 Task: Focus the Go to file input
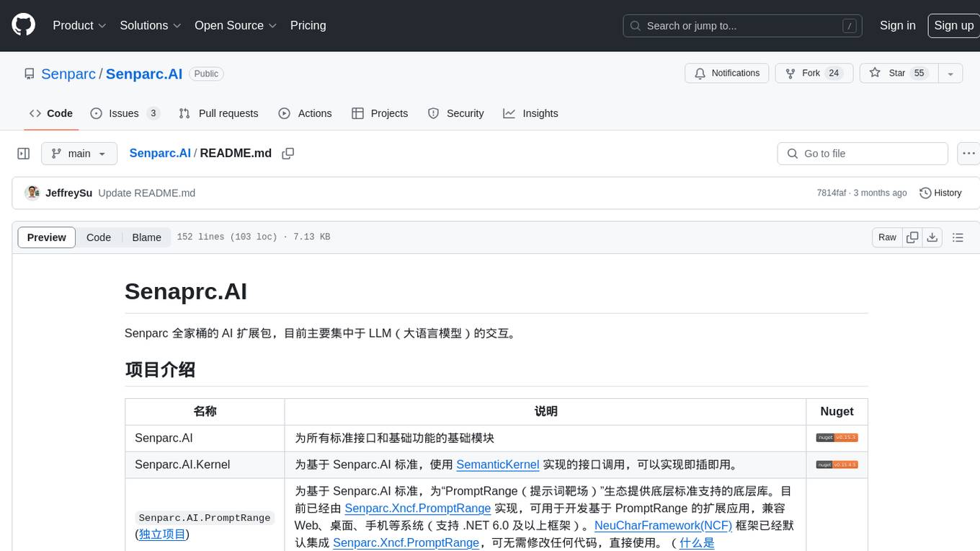(863, 154)
